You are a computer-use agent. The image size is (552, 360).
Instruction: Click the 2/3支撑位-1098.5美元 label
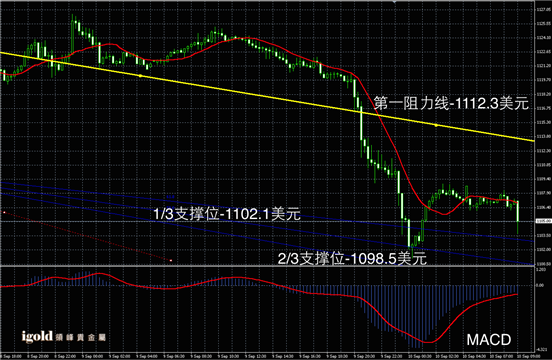352,259
